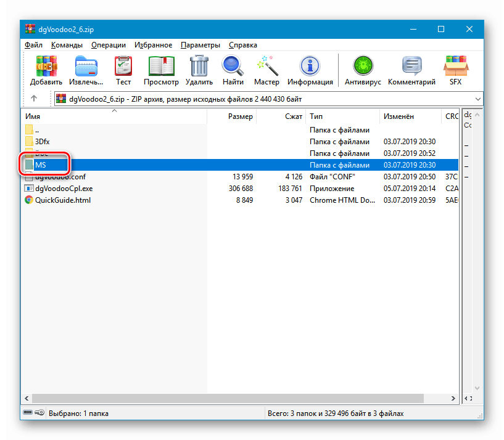Click the 183 761 packed size value
This screenshot has height=440, width=504.
tap(291, 189)
